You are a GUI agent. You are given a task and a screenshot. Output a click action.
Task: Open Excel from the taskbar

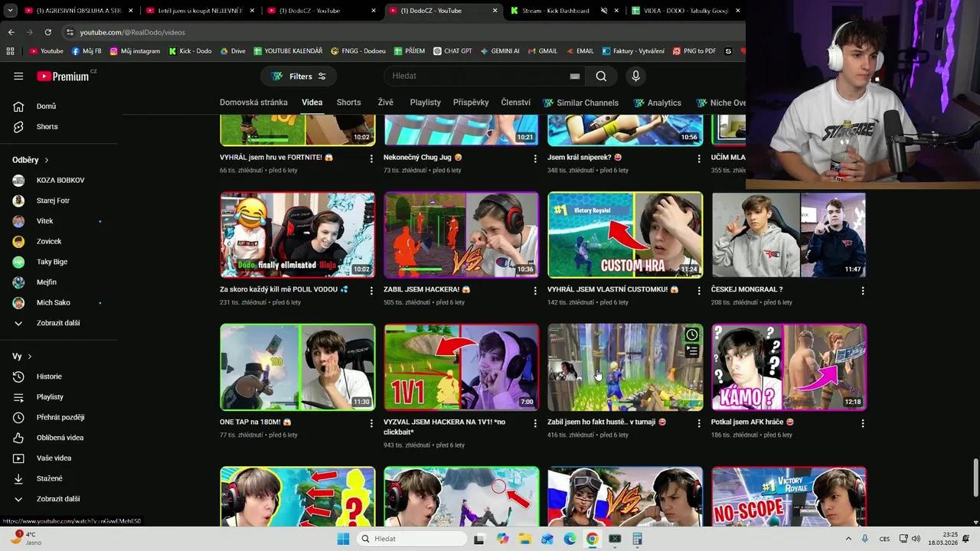point(615,539)
